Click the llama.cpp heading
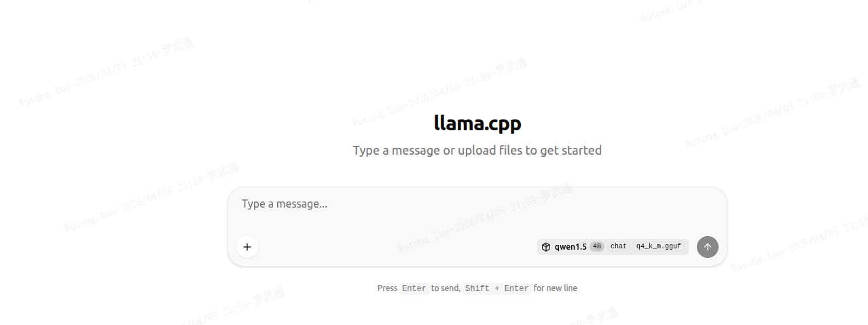 [x=477, y=123]
